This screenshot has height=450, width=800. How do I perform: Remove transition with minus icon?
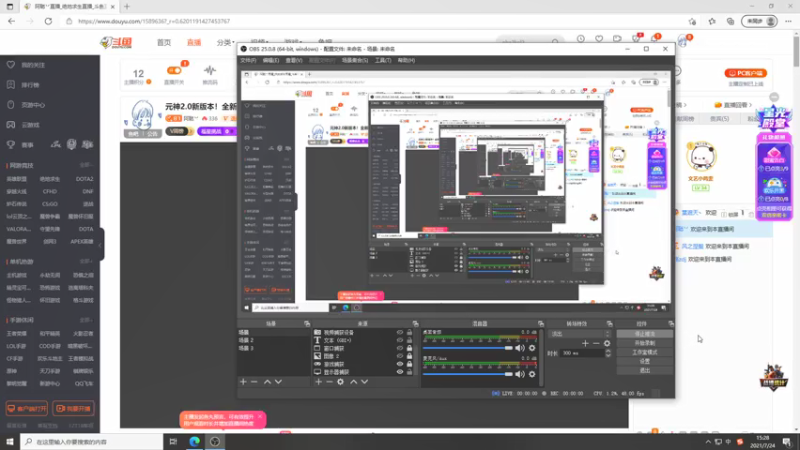pyautogui.click(x=596, y=343)
